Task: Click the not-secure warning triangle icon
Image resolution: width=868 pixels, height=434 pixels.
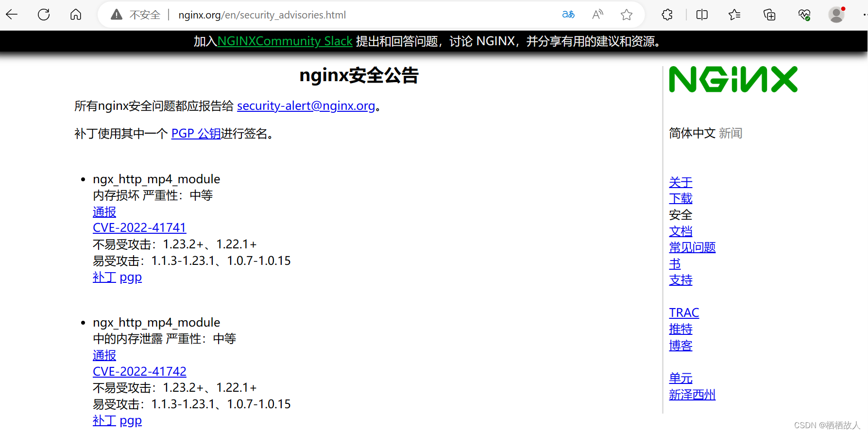Action: [117, 15]
